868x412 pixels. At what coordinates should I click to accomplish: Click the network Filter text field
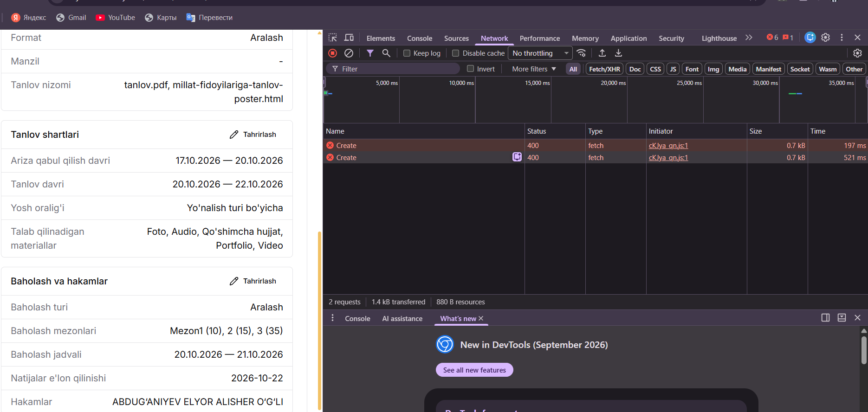click(393, 69)
